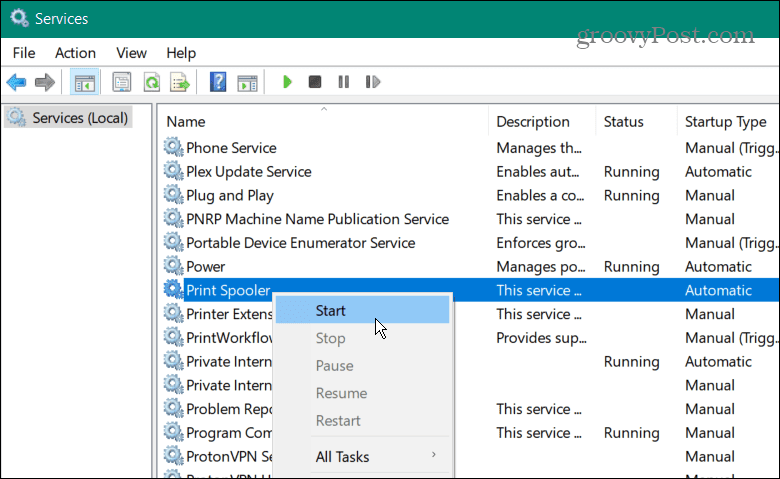Toggle Show/Hide Console Tree icon
Viewport: 780px width, 479px height.
pyautogui.click(x=84, y=82)
